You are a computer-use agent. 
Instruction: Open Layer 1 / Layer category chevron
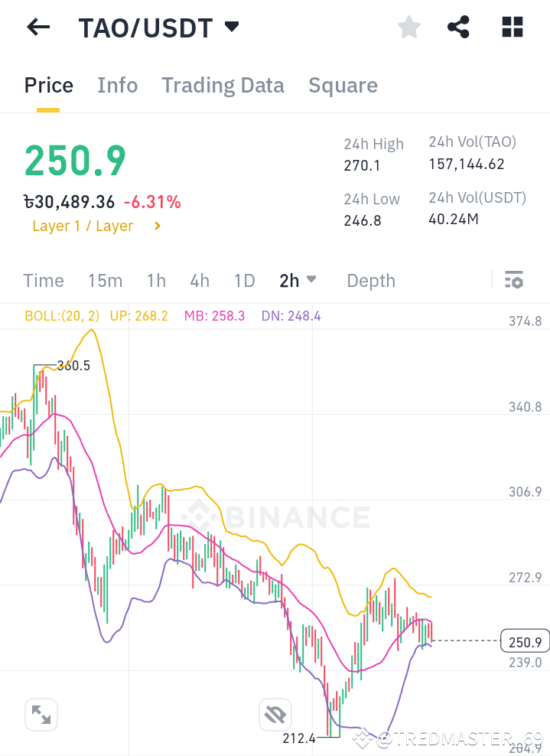click(x=158, y=226)
